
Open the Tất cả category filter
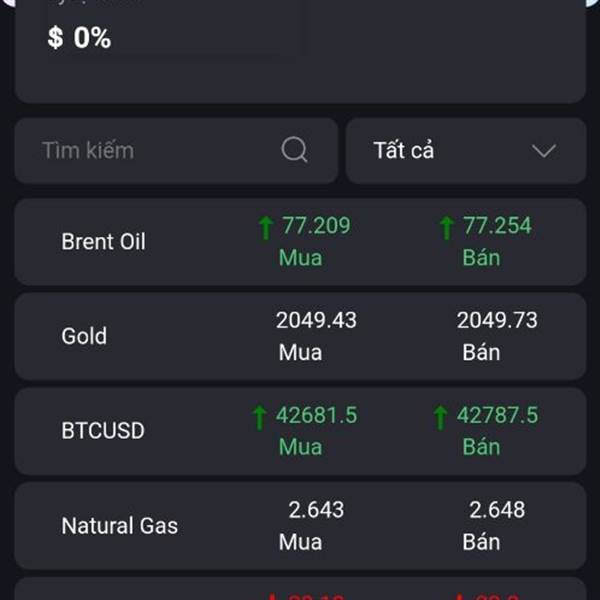(x=466, y=151)
